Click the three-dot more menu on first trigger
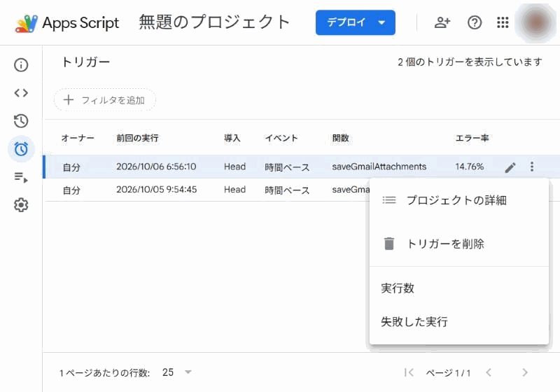 tap(532, 167)
